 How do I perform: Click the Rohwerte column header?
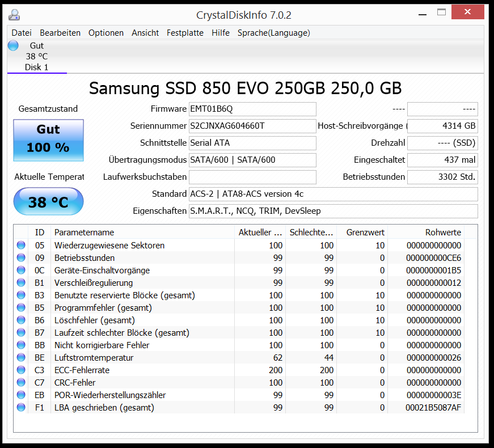click(425, 232)
